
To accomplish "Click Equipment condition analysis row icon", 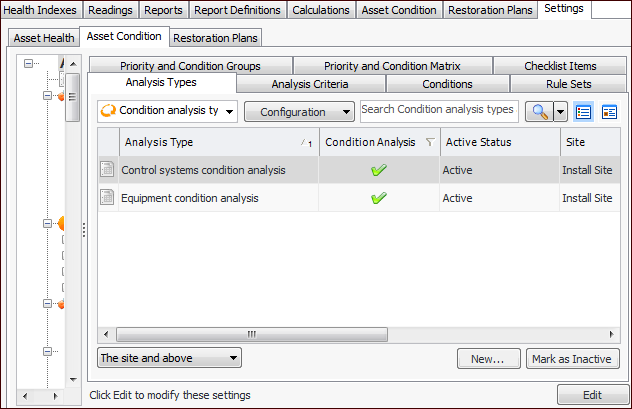I will [x=108, y=198].
